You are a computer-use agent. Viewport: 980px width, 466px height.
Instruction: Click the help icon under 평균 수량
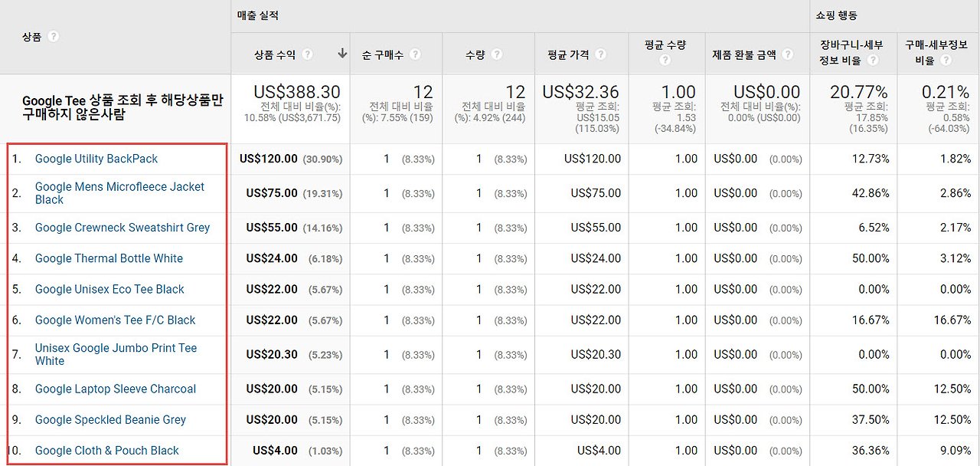(x=665, y=61)
